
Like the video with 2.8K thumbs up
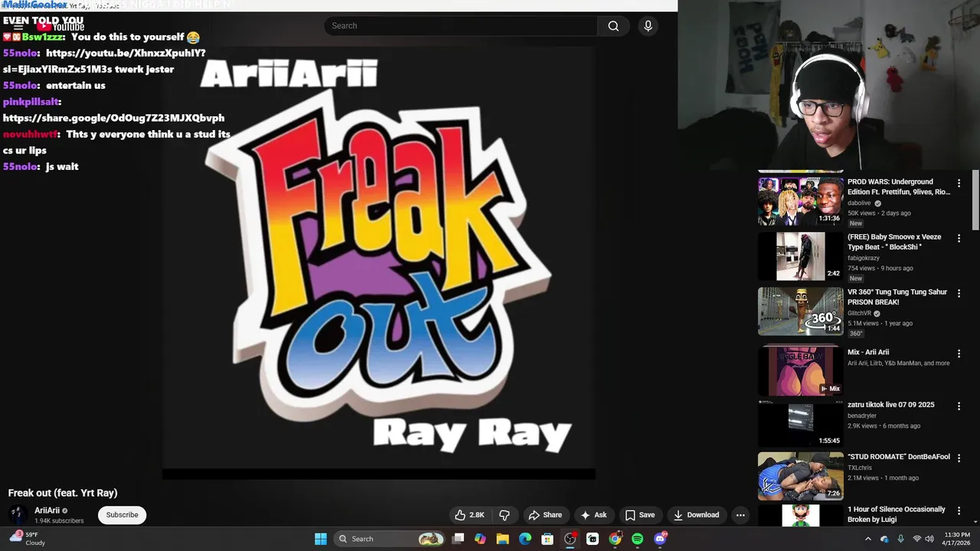click(469, 515)
